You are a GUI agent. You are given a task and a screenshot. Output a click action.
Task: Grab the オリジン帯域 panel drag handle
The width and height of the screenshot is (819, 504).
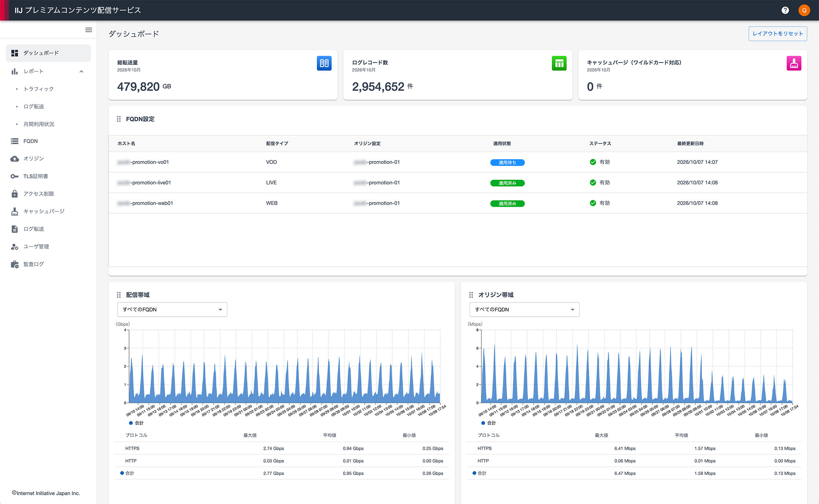click(471, 295)
